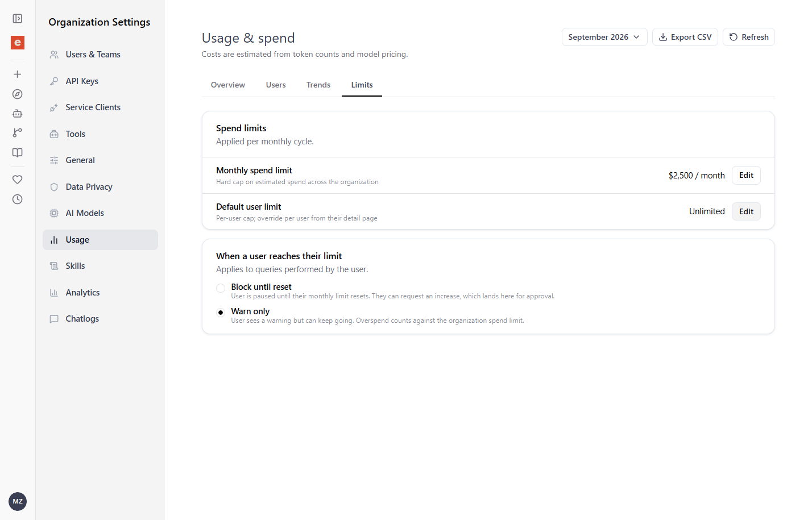Click the plus icon in left rail
Screen dimensions: 812x520
click(18, 74)
